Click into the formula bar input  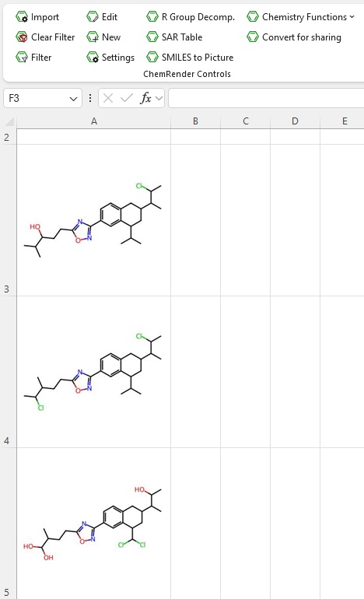click(266, 98)
